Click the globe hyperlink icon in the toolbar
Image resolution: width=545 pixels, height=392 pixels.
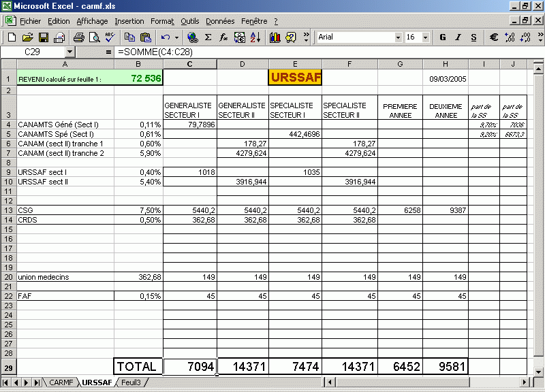(x=192, y=37)
